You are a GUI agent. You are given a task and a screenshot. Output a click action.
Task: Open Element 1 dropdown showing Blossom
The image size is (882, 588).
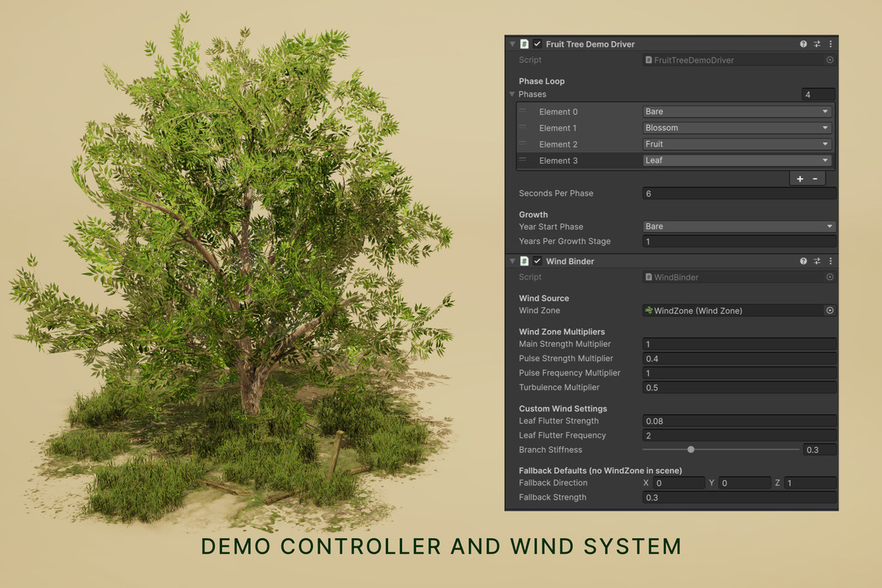pos(737,128)
